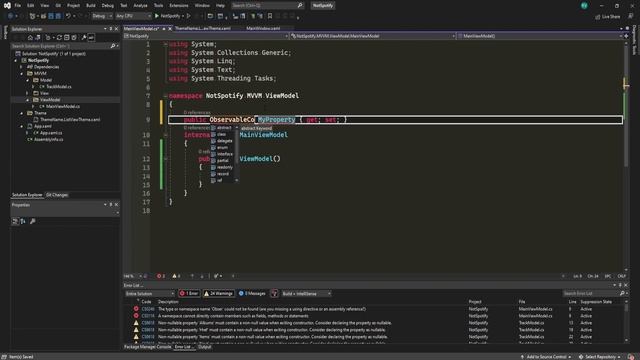Viewport: 640px width, 360px height.
Task: Open the Entire Solution scope dropdown
Action: click(150, 293)
